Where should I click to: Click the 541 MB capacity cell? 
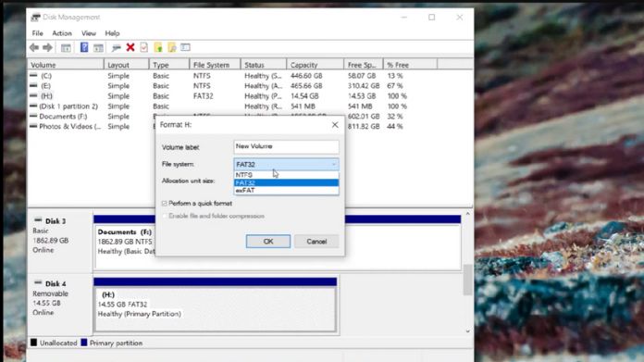click(x=303, y=106)
